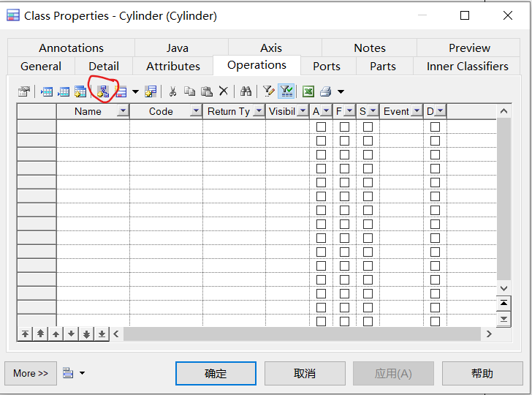Open the Inner Classifiers tab
532x395 pixels.
467,67
